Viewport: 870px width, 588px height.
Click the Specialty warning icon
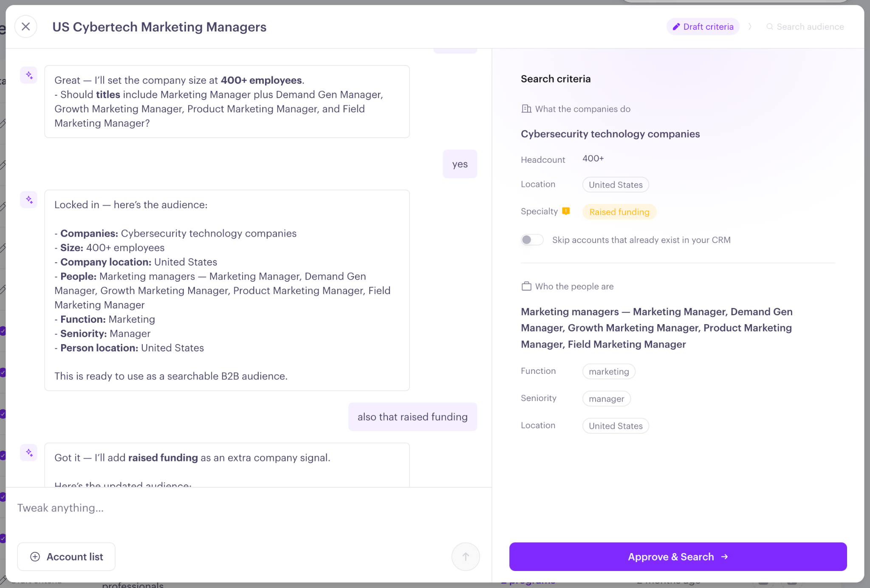point(566,211)
